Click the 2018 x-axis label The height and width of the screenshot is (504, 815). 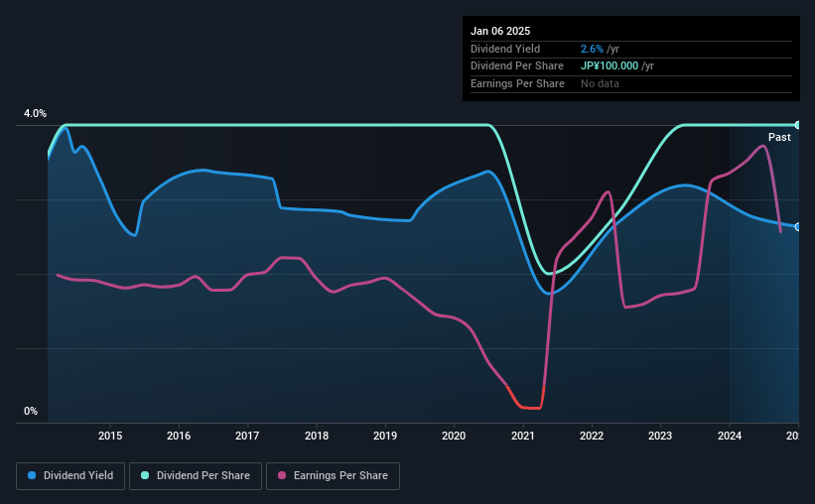[x=317, y=436]
